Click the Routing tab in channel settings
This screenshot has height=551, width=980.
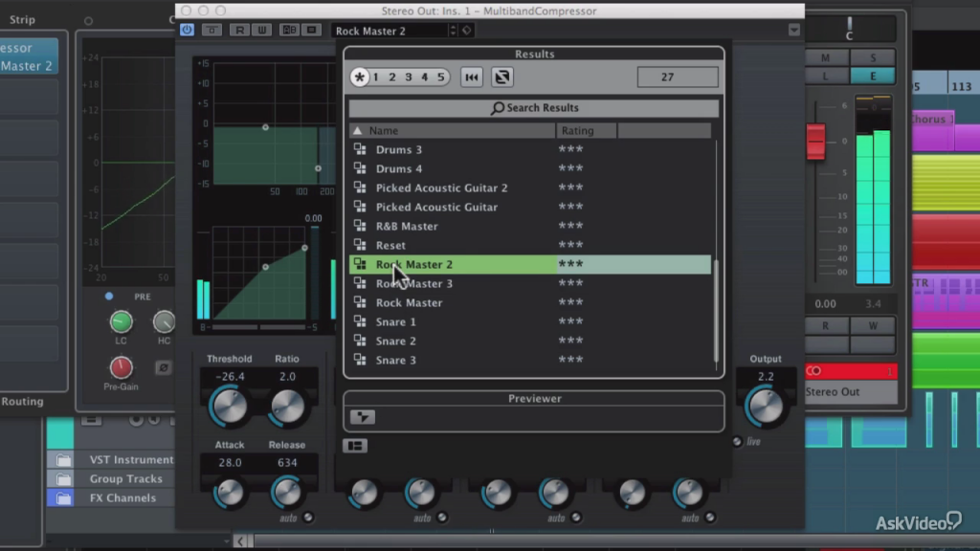click(23, 402)
